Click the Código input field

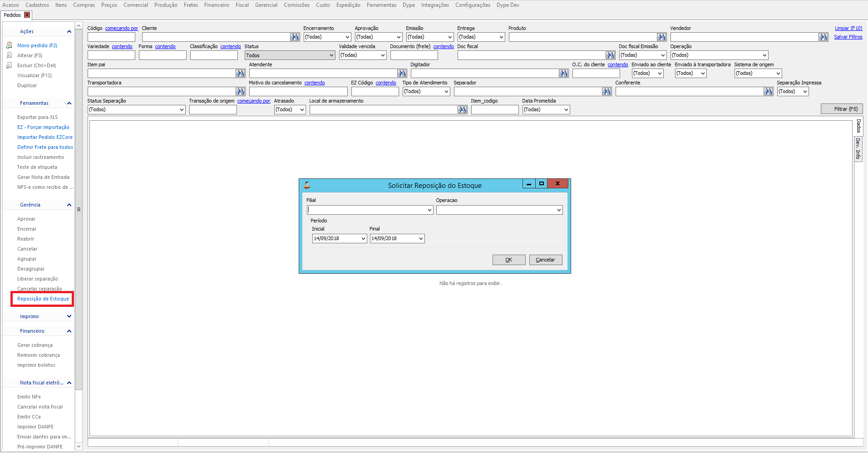click(111, 37)
